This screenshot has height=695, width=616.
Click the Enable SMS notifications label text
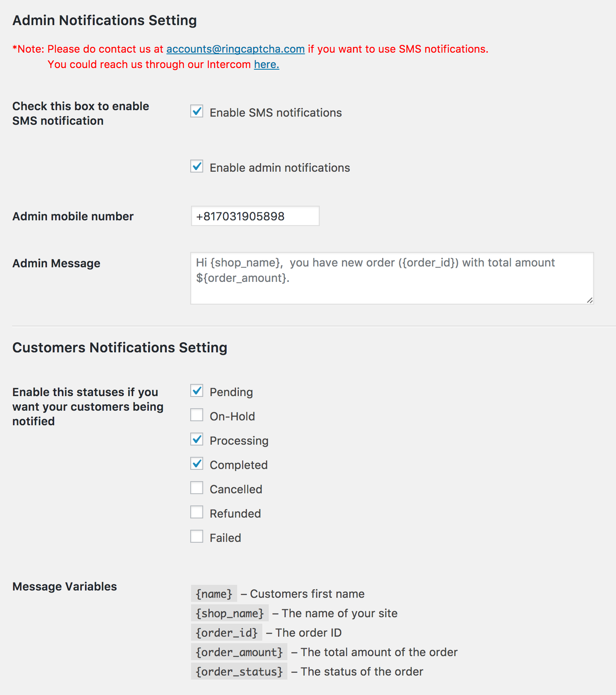(276, 113)
